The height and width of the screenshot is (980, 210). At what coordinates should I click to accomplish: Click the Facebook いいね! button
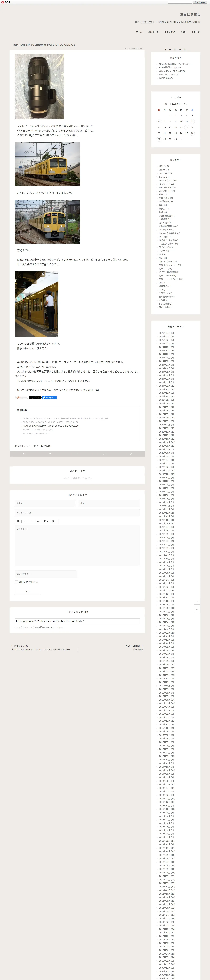coord(49,398)
